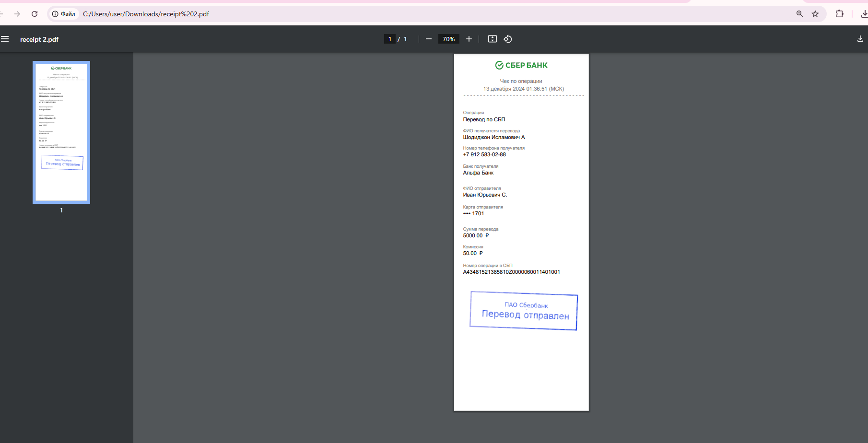Click the page number input field

(390, 39)
